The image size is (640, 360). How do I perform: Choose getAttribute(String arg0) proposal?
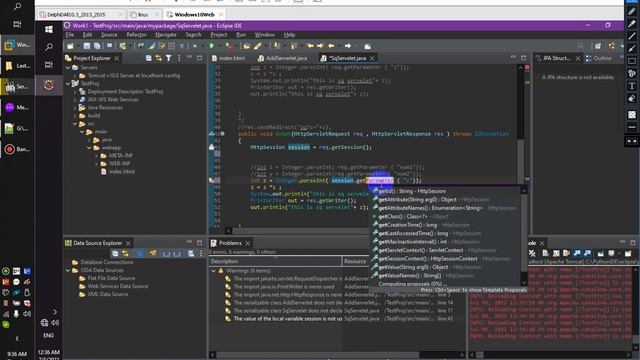pos(446,200)
